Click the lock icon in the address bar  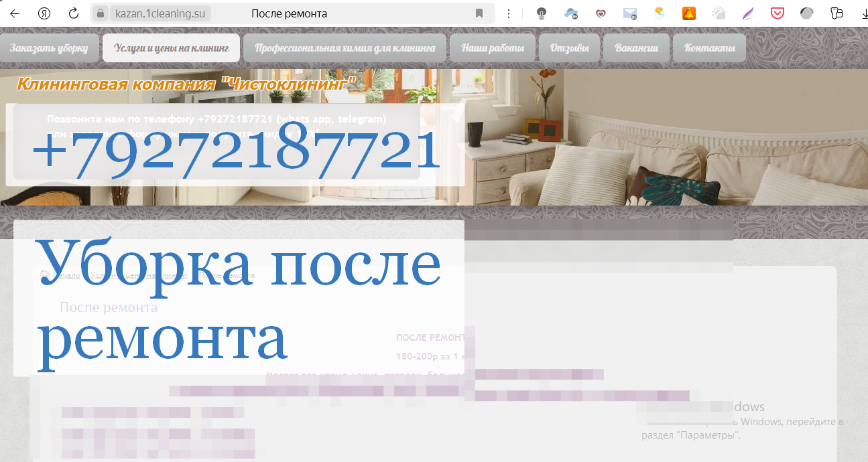click(x=101, y=13)
